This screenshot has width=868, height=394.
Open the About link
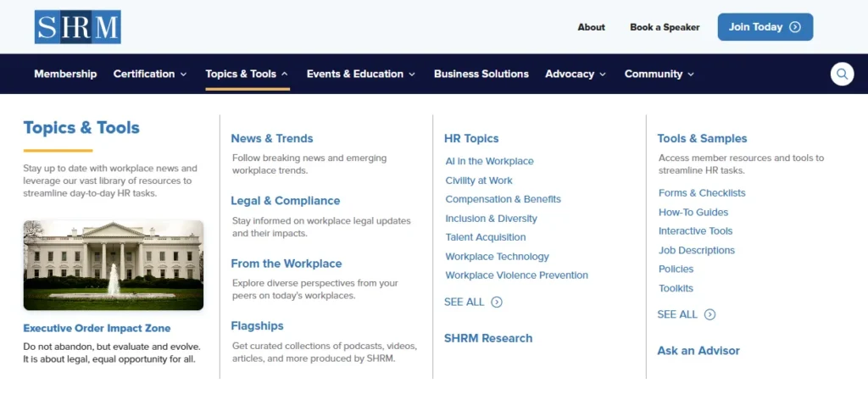tap(591, 27)
